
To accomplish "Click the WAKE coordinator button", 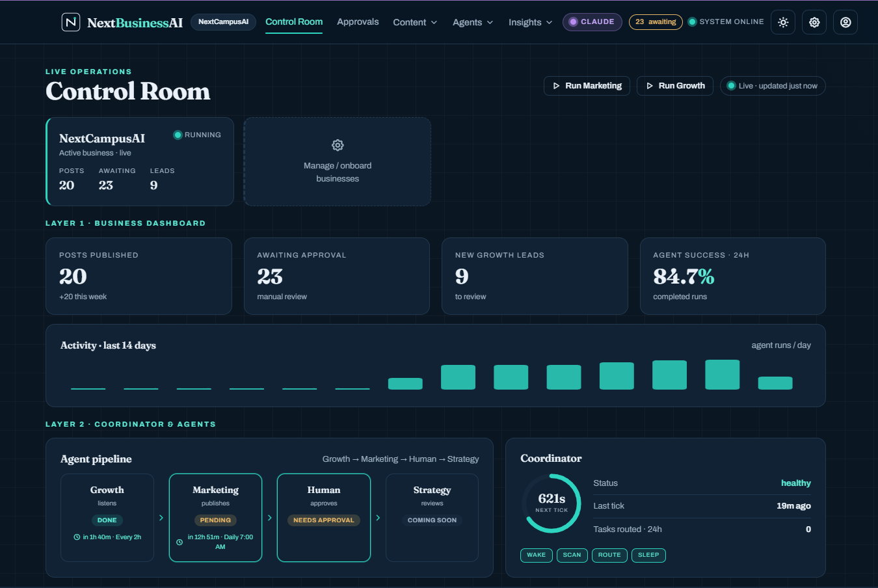I will (537, 555).
